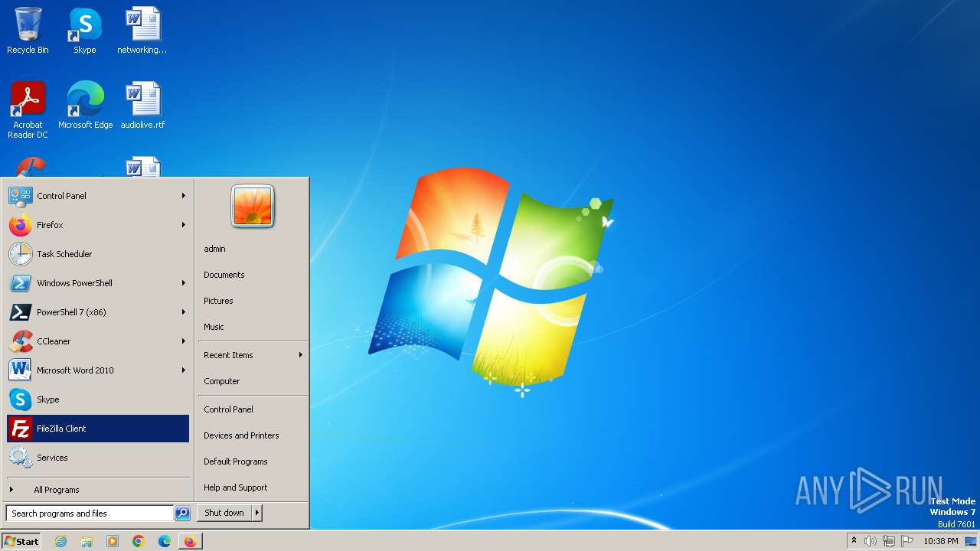The width and height of the screenshot is (980, 551).
Task: Open Microsoft Edge from taskbar
Action: (x=165, y=541)
